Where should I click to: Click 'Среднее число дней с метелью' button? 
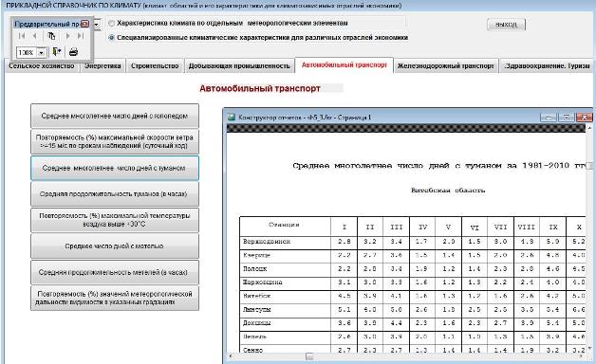click(115, 246)
